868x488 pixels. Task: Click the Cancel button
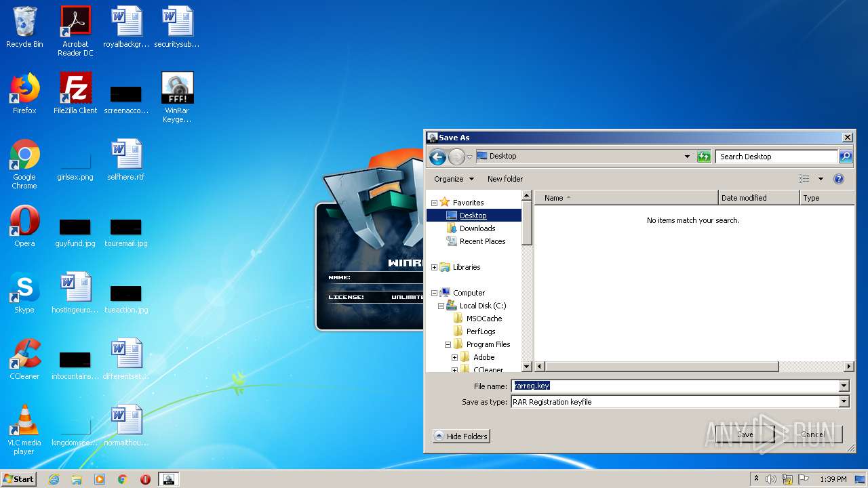812,434
